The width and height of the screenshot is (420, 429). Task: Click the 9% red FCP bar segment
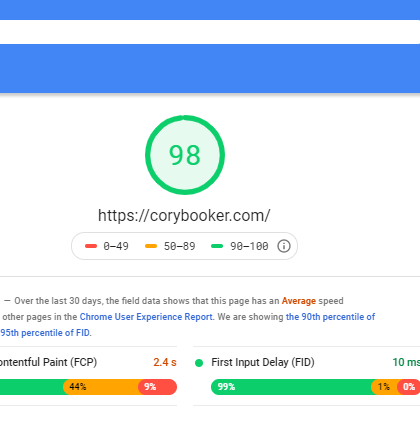tap(157, 387)
